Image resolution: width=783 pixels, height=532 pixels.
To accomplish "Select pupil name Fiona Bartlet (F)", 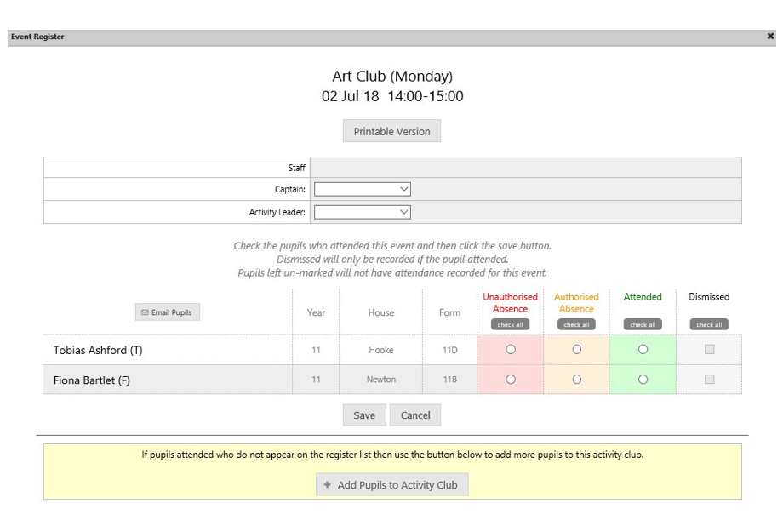I will (x=92, y=380).
